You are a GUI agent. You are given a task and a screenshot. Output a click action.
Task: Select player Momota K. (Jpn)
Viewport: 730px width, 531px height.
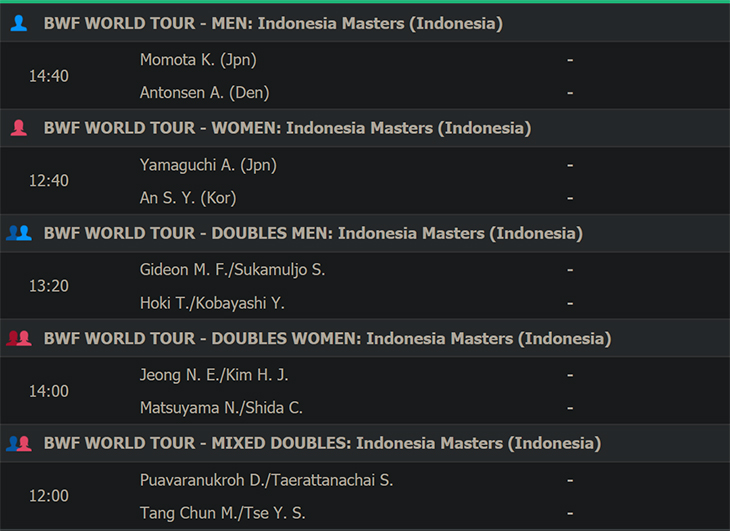pos(198,60)
